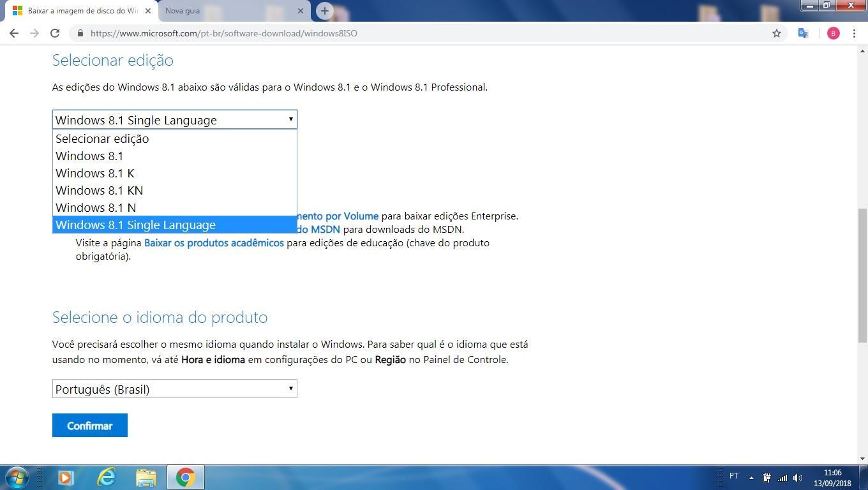
Task: Click the 'Selecionar edição' heading text
Action: pyautogui.click(x=113, y=60)
